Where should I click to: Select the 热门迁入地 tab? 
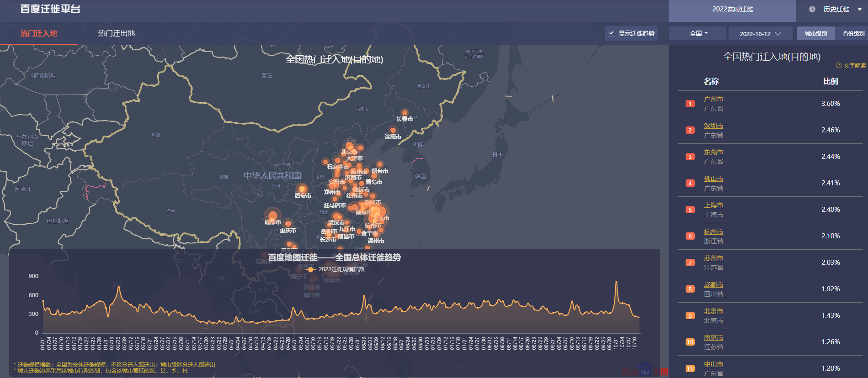[39, 33]
